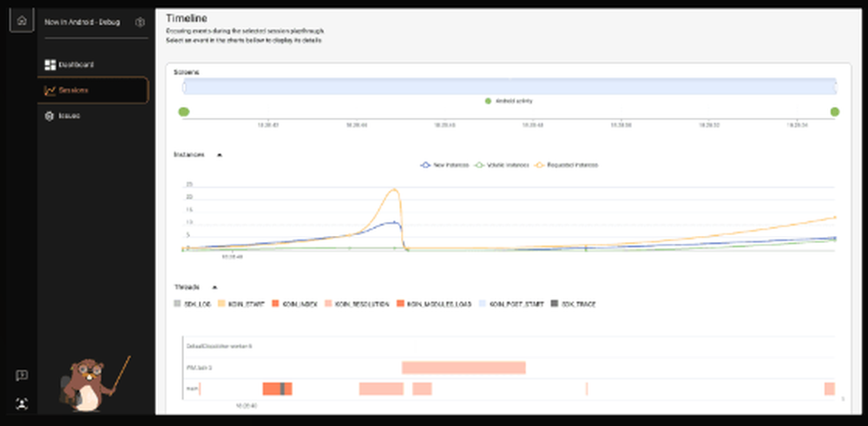Select the Now in Android - Debug project title
Screen dimensions: 868x426
click(82, 23)
